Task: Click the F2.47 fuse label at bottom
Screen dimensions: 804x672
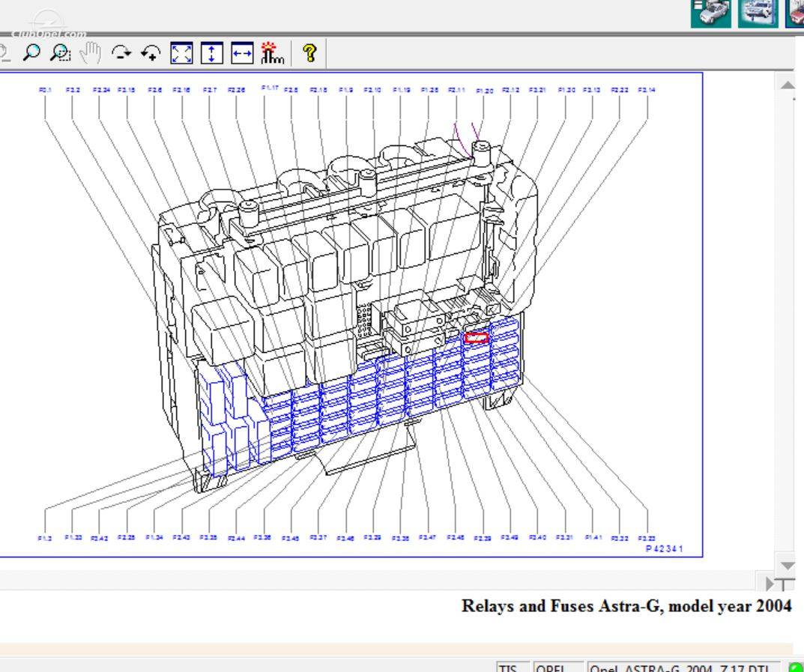Action: coord(427,537)
